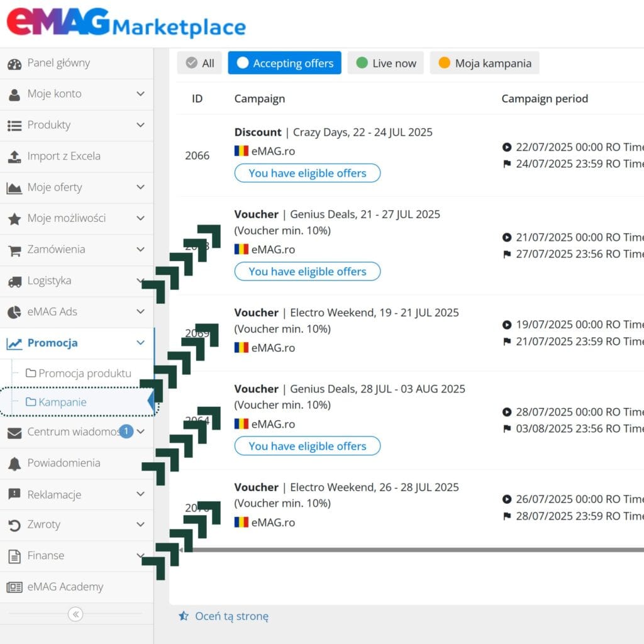
Task: Click end date 03/08/2025 23:56 RO Time
Action: [x=579, y=429]
